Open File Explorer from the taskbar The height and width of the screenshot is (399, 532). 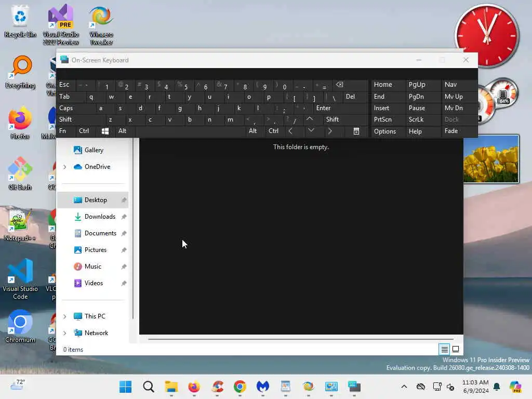pos(171,387)
